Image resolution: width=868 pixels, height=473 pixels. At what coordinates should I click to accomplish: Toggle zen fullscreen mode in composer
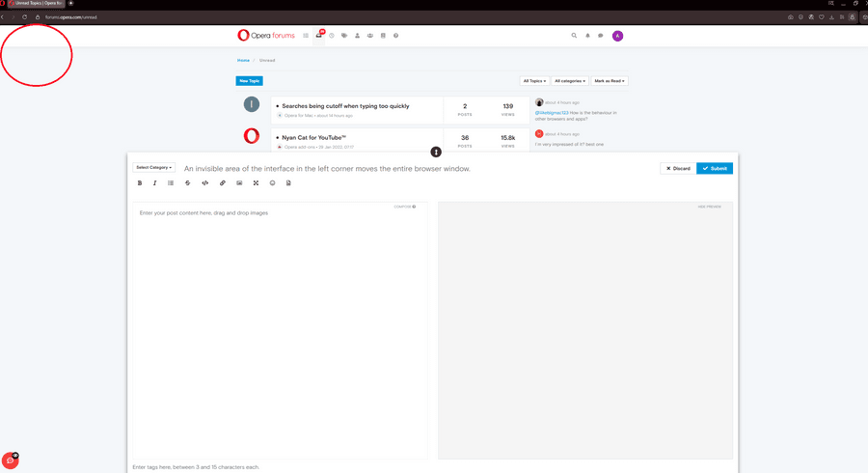click(256, 183)
